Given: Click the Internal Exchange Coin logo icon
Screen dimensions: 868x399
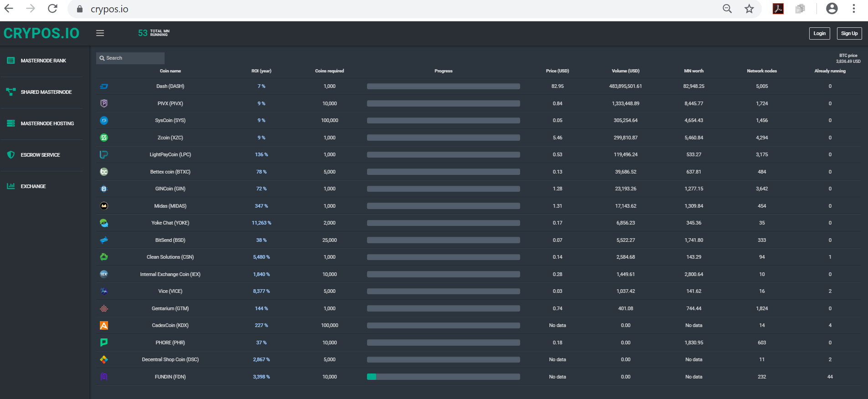Looking at the screenshot, I should coord(104,274).
